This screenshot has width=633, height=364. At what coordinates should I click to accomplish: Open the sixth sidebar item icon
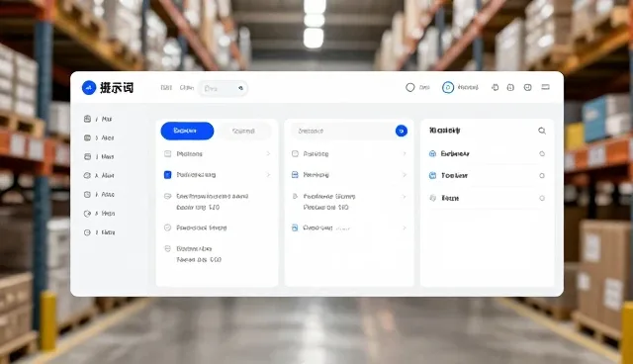tap(87, 214)
